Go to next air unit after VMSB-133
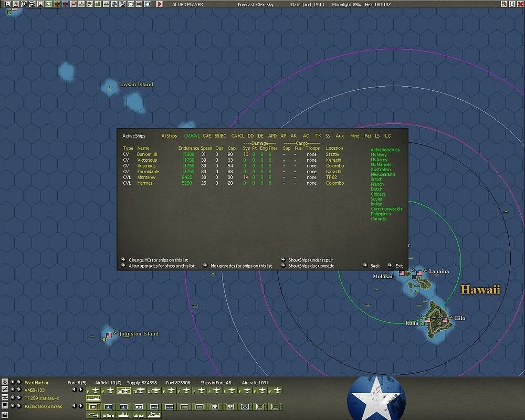This screenshot has width=525, height=420. tap(19, 390)
